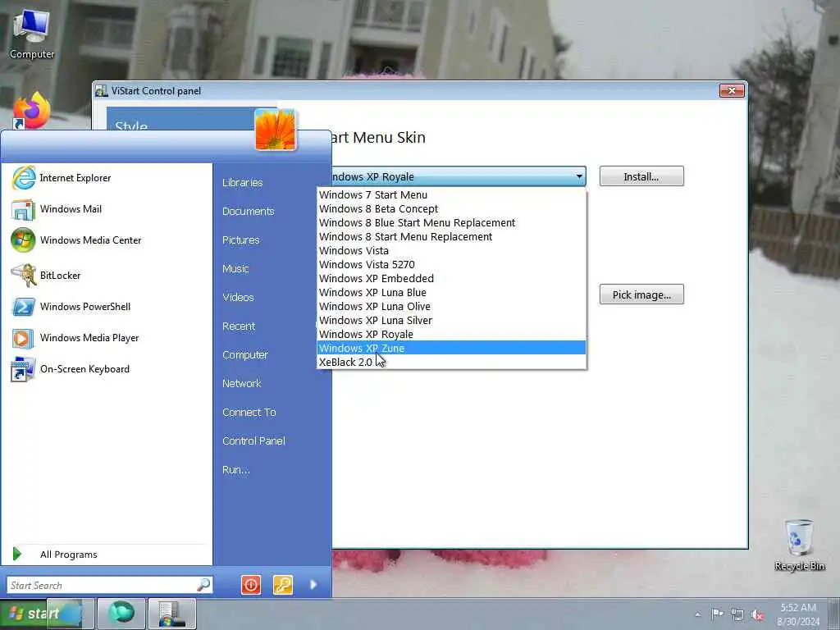Screen dimensions: 840x630
Task: Open Connect To in start menu
Action: 249,413
